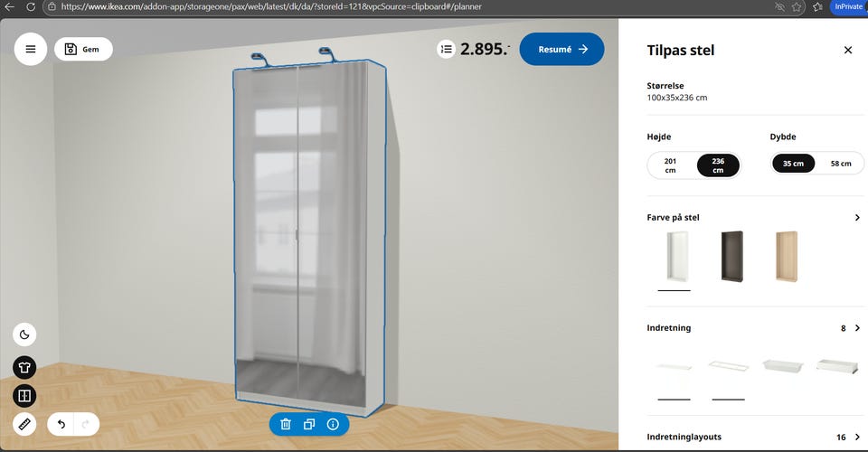Duplicate the selected wardrobe frame
This screenshot has width=868, height=452.
309,424
